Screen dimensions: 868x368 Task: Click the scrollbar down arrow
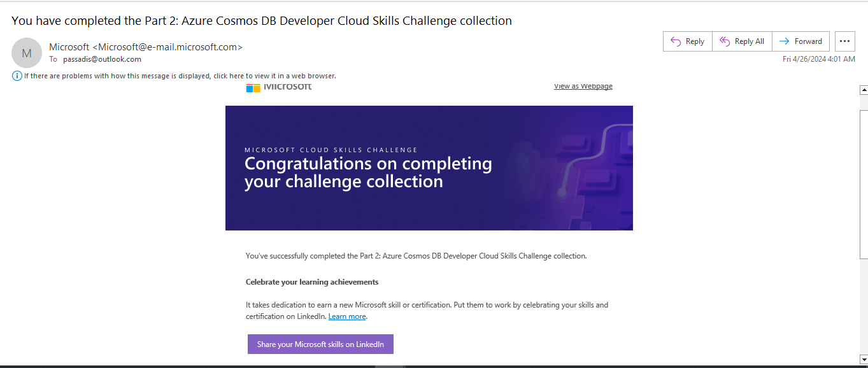[x=864, y=359]
